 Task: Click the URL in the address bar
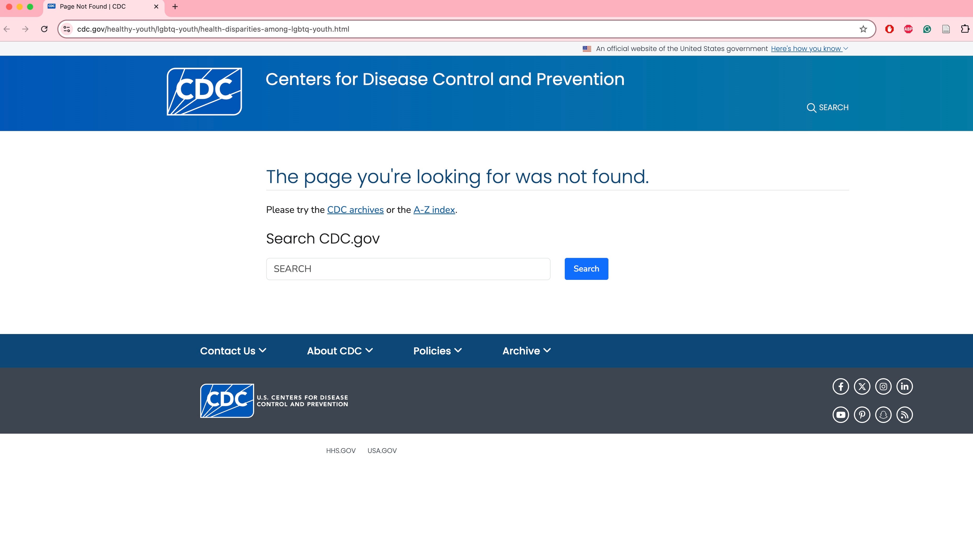click(213, 29)
